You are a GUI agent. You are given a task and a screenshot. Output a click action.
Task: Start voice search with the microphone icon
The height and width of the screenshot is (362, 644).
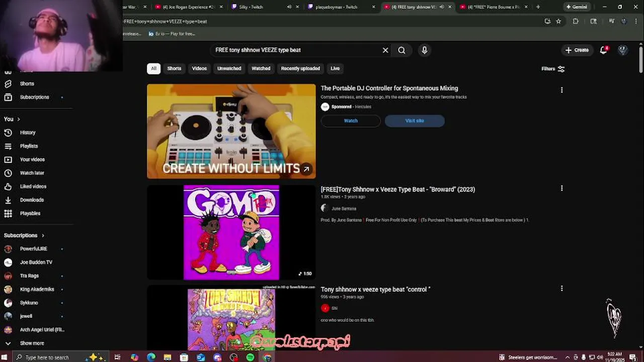[x=424, y=50]
